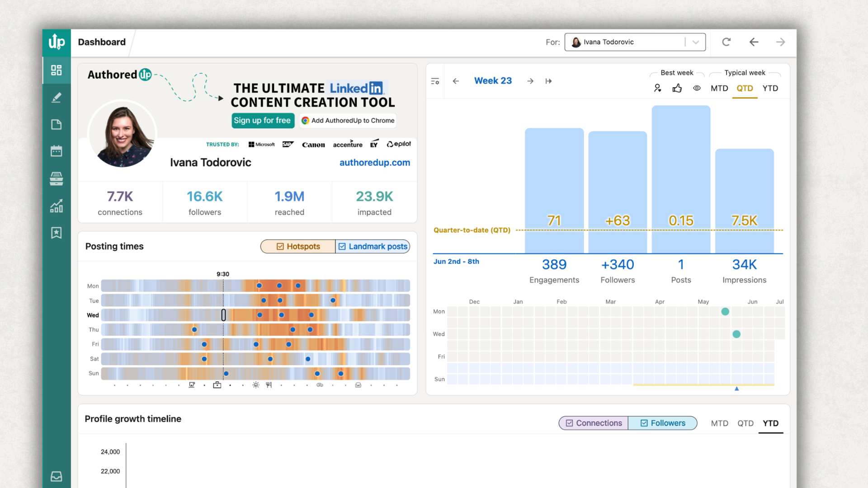Click the 23.9K impacted stat
The image size is (868, 488).
[x=374, y=202]
